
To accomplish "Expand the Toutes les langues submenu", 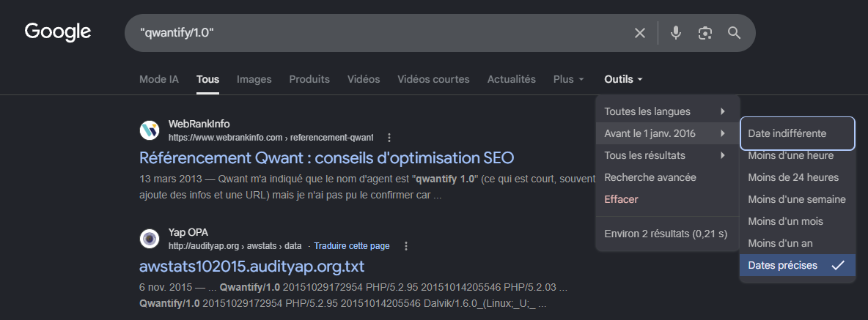I will click(668, 111).
